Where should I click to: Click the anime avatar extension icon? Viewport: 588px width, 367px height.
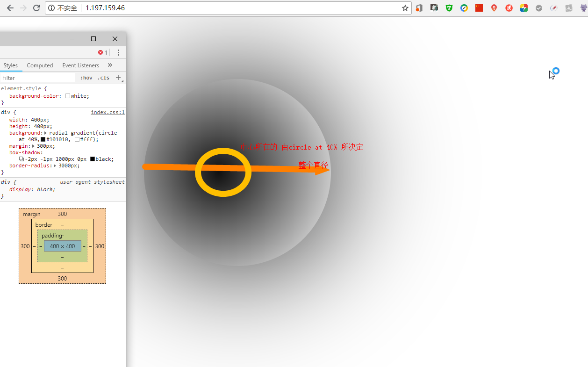tap(434, 8)
